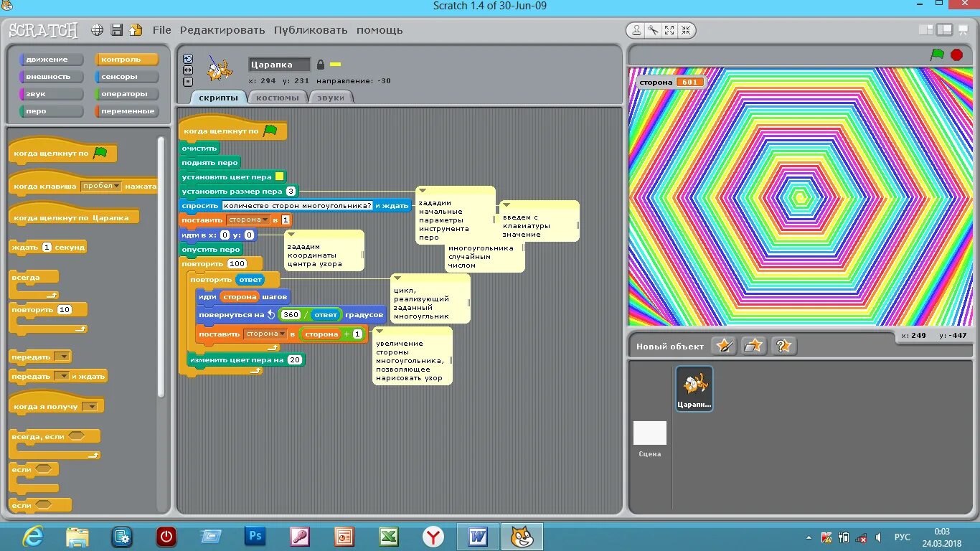The image size is (980, 551).
Task: Collapse the 'цикл, реализующий' comment
Action: pyautogui.click(x=397, y=278)
